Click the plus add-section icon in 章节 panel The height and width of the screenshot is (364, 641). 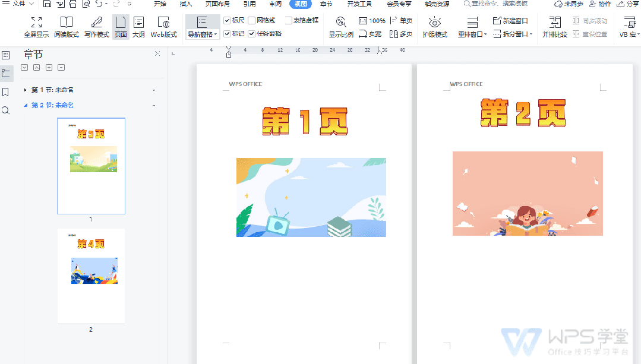coord(49,68)
